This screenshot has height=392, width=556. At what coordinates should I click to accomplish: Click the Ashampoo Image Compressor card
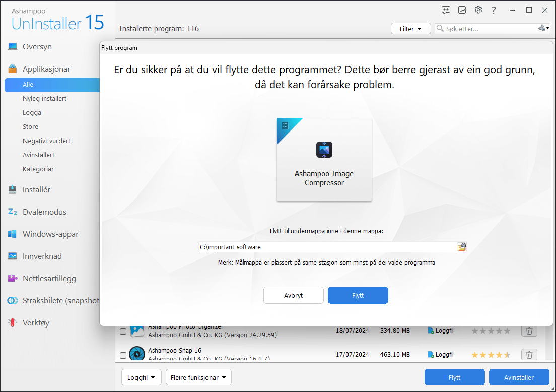pyautogui.click(x=324, y=159)
